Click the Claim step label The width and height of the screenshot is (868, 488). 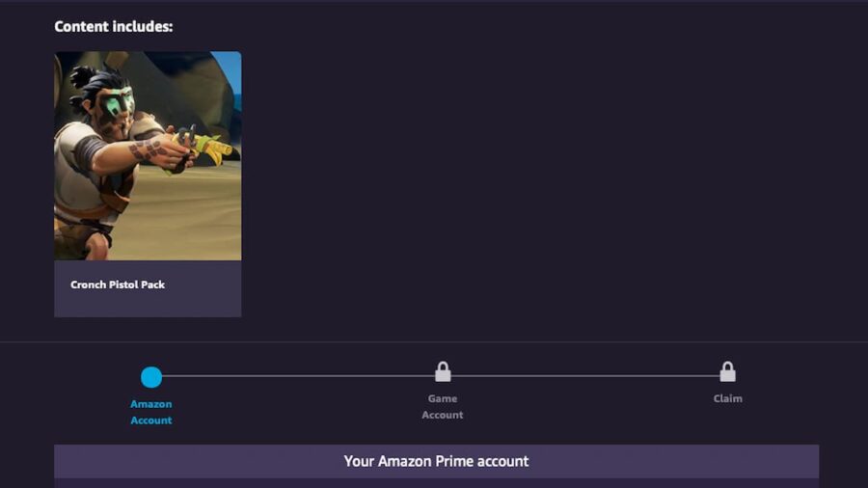tap(727, 398)
